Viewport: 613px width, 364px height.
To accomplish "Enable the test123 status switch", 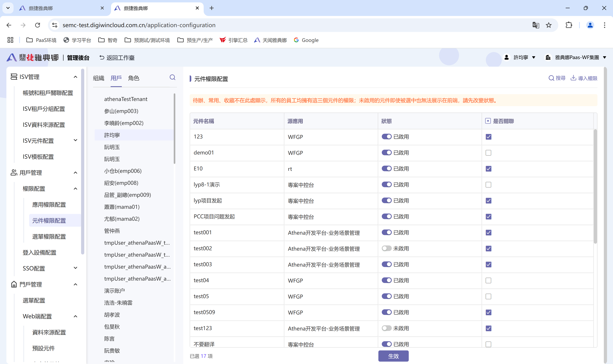I will pyautogui.click(x=387, y=328).
